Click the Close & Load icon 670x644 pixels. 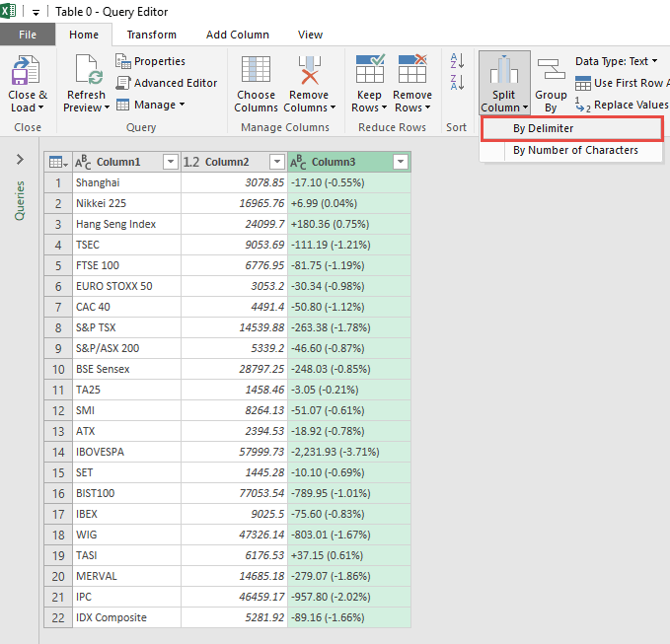point(26,70)
